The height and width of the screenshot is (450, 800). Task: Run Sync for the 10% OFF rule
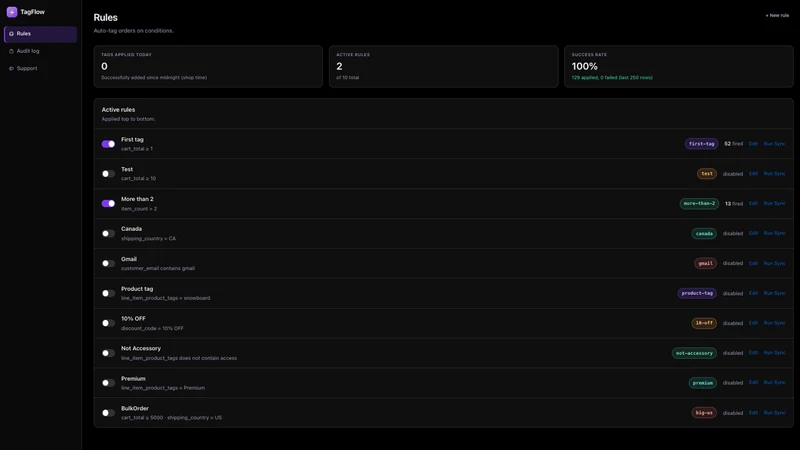tap(774, 323)
